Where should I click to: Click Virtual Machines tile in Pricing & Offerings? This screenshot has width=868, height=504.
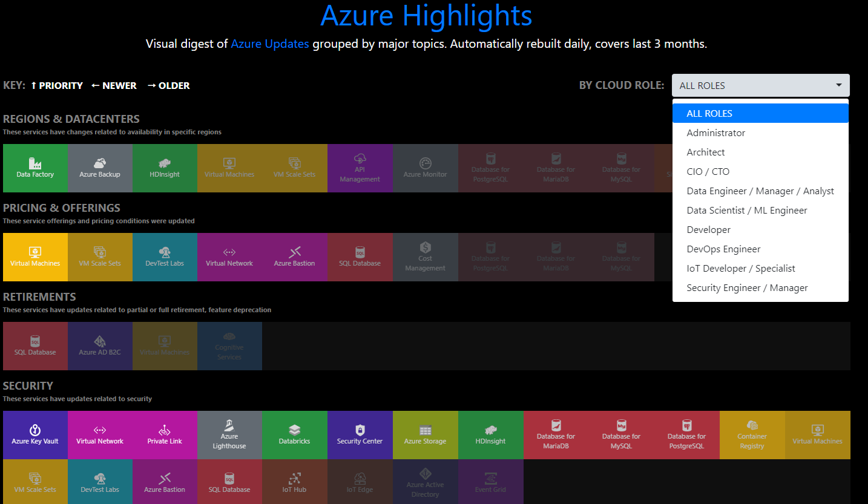tap(35, 257)
